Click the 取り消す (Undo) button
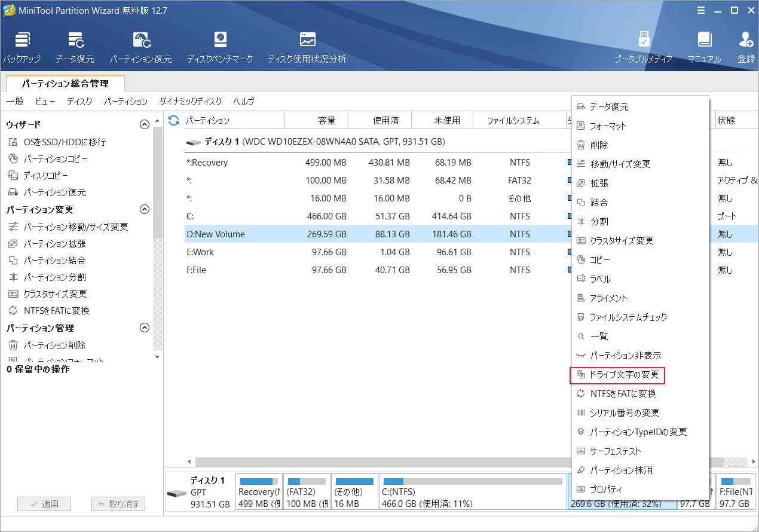 [118, 504]
